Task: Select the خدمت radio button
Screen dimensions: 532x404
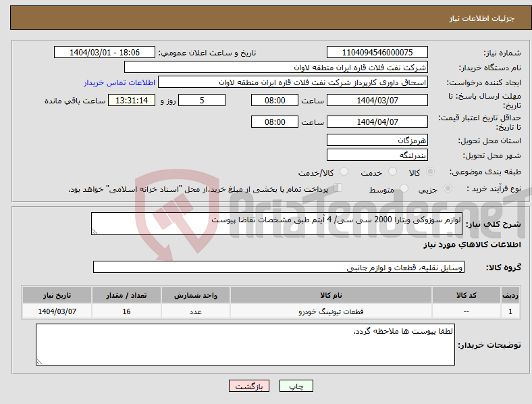Action: (392, 172)
